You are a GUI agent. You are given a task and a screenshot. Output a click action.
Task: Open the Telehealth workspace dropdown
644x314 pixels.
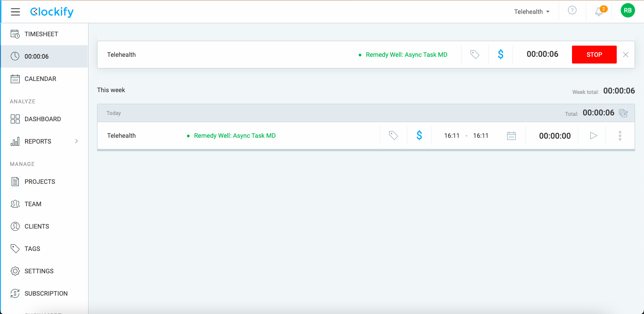[532, 12]
